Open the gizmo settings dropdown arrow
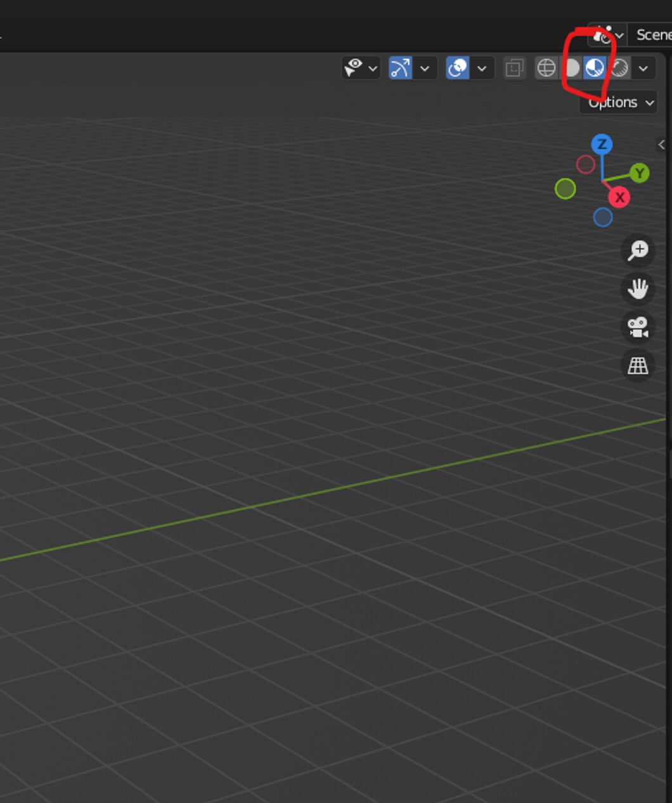672x803 pixels. (x=425, y=68)
